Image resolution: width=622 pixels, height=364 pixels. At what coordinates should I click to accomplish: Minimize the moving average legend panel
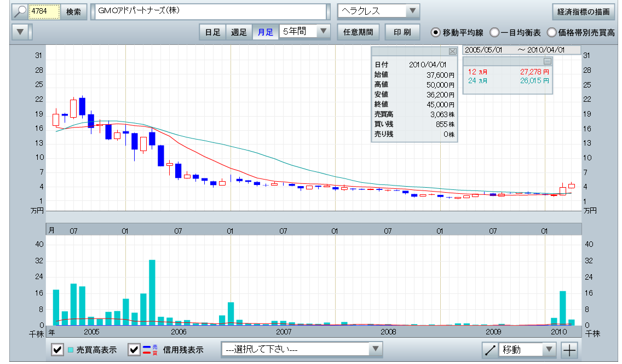(x=546, y=61)
